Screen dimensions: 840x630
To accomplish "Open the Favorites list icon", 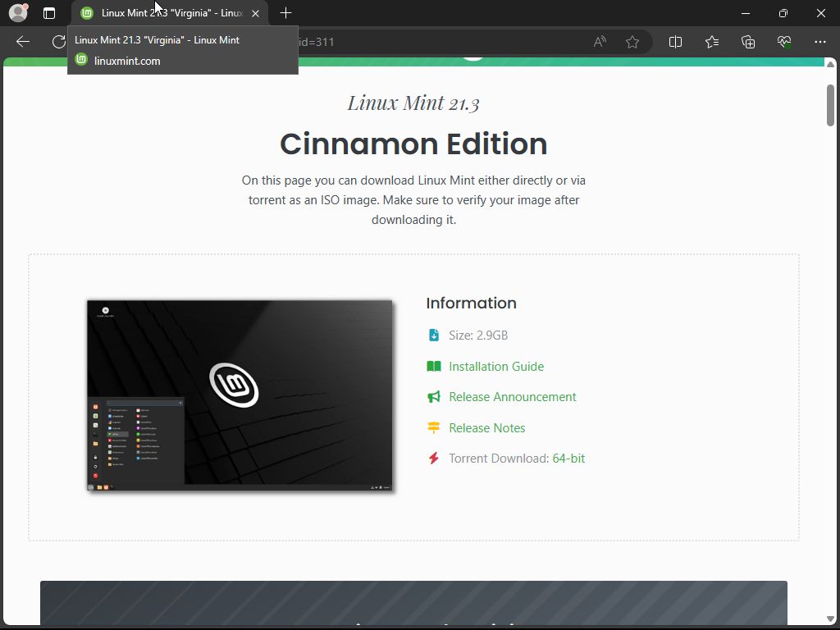I will (711, 42).
